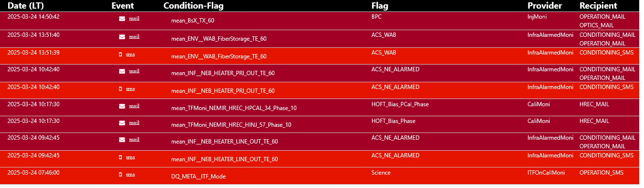Click mail icon for the 10:42:40 HEATER_PRI_OUT event
Image resolution: width=644 pixels, height=188 pixels.
point(122,71)
